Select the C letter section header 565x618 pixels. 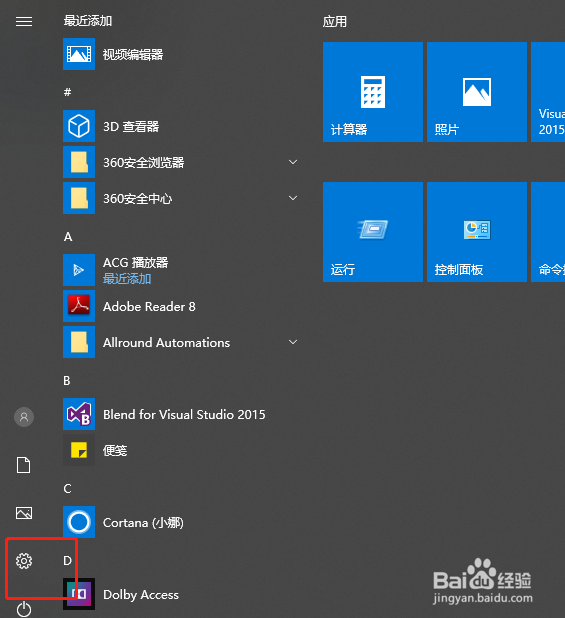click(67, 489)
